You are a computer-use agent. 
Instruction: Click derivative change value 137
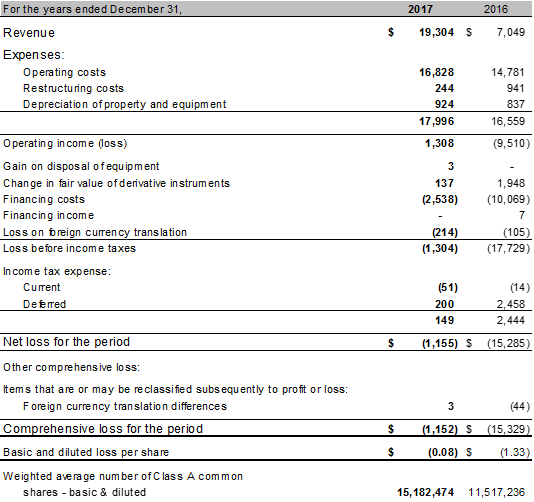444,183
